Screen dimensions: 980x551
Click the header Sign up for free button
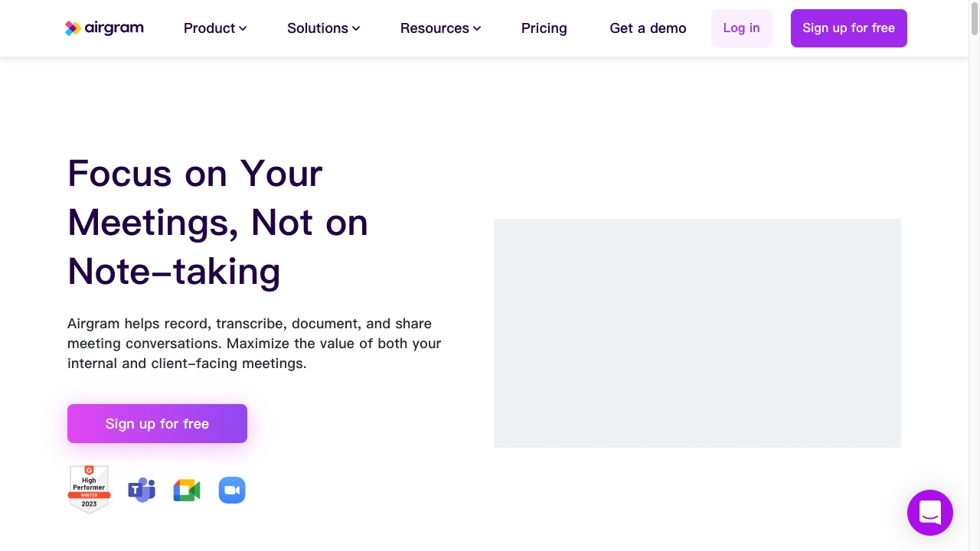coord(848,28)
